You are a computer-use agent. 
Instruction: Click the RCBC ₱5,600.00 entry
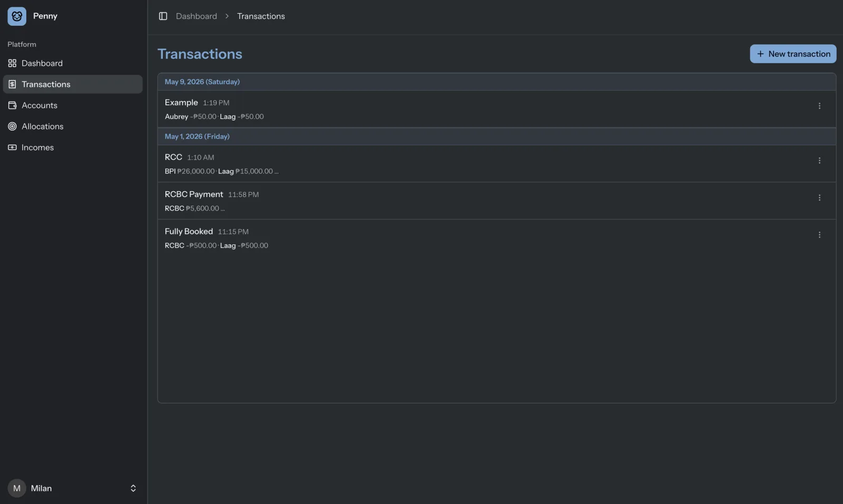[x=192, y=209]
